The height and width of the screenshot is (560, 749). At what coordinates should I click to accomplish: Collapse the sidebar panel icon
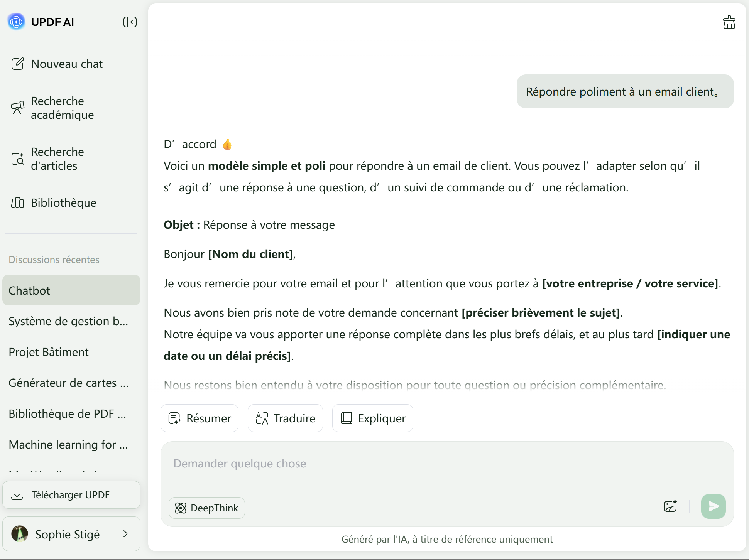click(130, 22)
